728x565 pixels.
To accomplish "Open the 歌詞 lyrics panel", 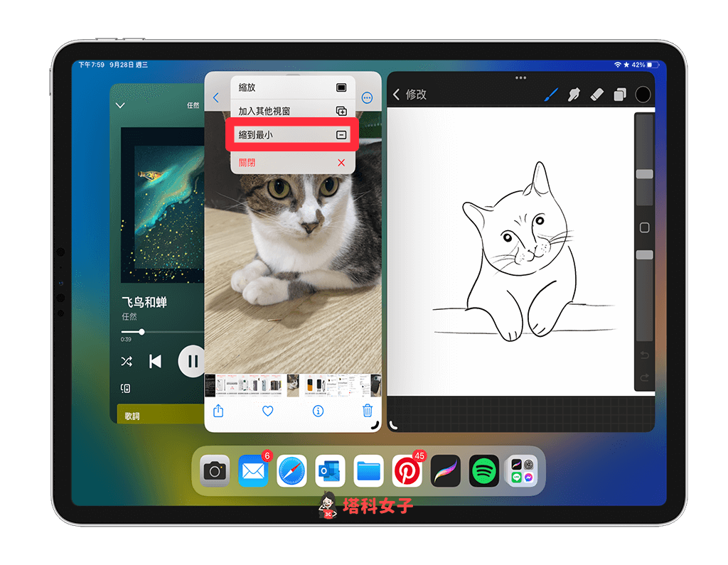I will coord(132,416).
